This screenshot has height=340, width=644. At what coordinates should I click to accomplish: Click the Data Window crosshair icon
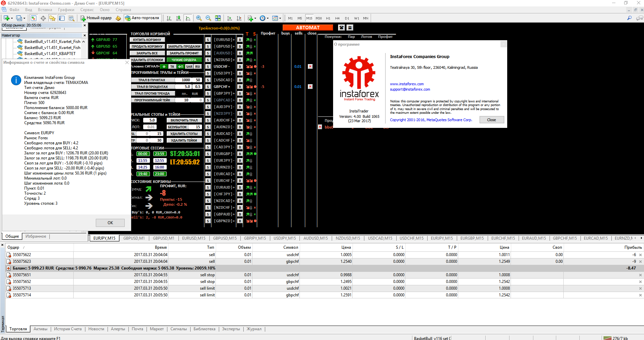tap(43, 18)
